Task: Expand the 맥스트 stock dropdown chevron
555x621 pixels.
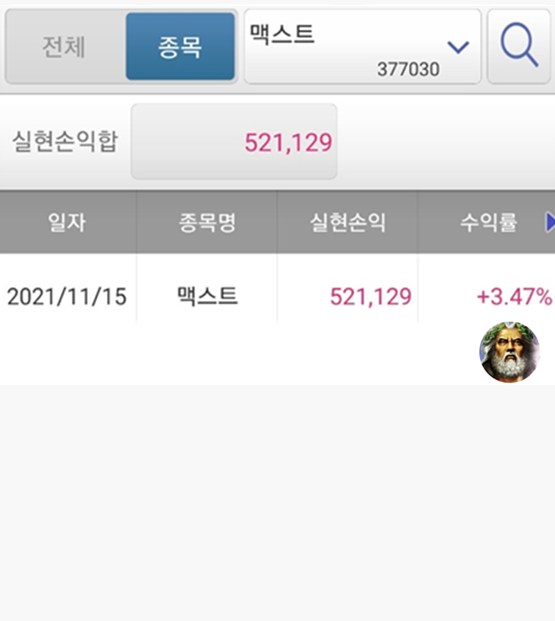Action: 458,47
